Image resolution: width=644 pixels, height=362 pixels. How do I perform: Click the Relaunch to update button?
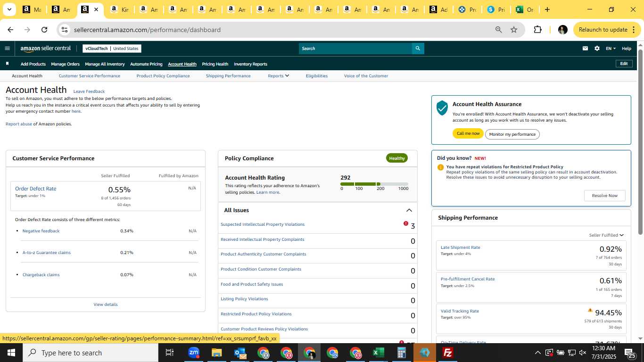click(607, 30)
